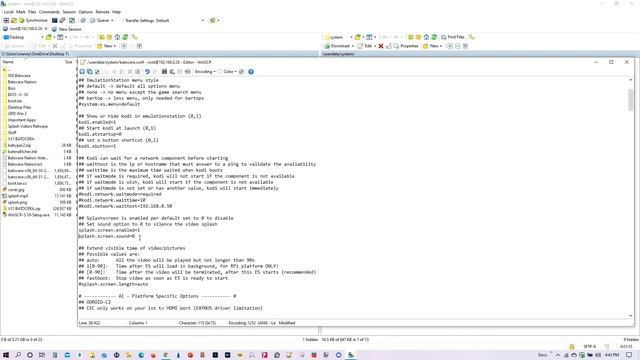Screen dimensions: 640x360
Task: Go to remote root directory icon
Action: click(x=418, y=37)
